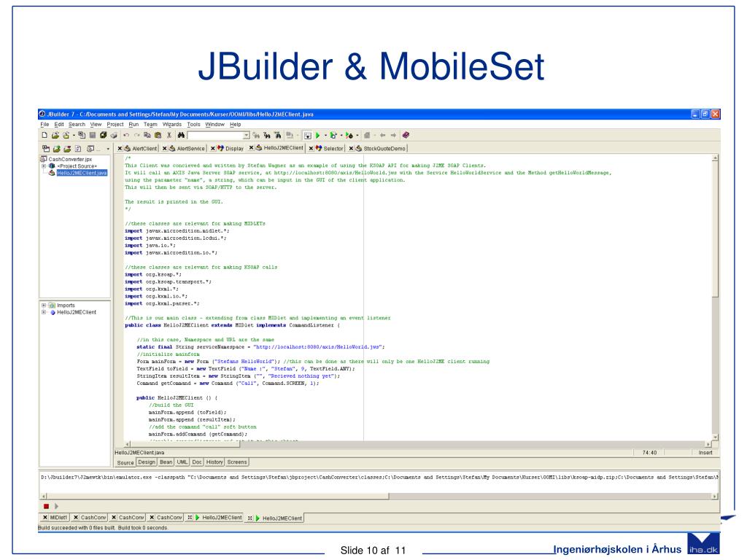Switch to the UML view tab
The height and width of the screenshot is (560, 747).
pos(182,462)
